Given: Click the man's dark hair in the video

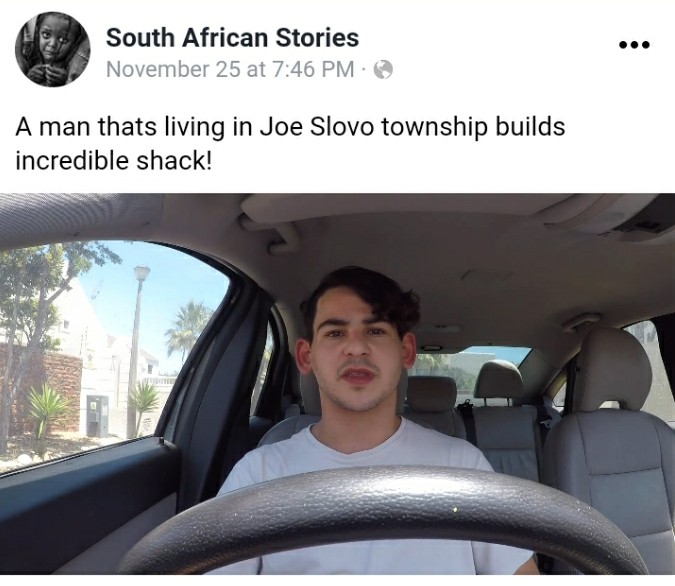Looking at the screenshot, I should click(367, 297).
